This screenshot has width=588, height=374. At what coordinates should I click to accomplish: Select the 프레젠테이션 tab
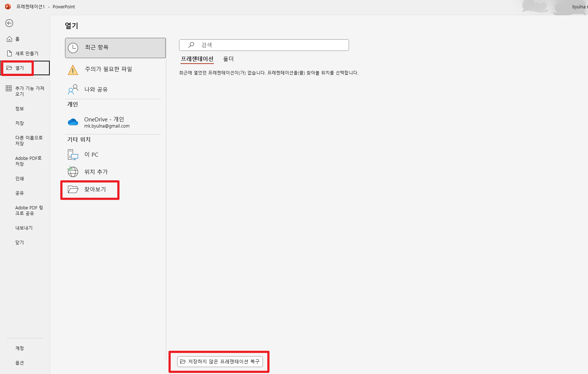coord(197,59)
